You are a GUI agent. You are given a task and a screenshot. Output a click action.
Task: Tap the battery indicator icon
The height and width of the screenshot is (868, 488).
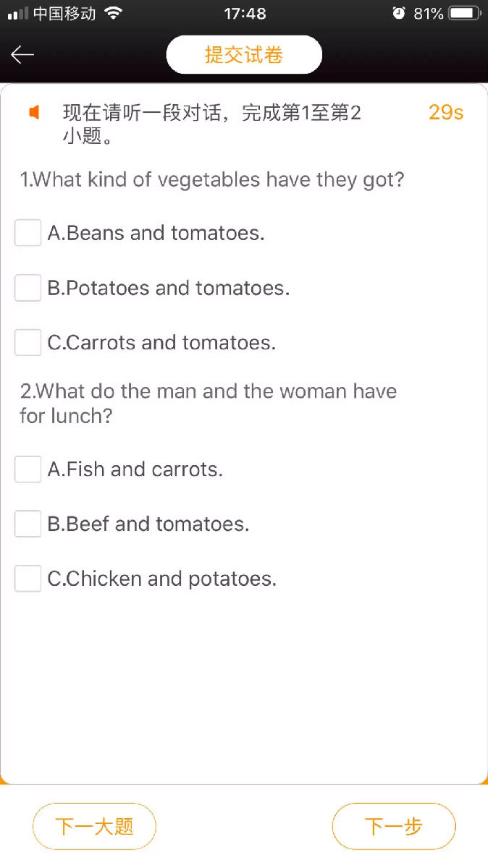465,14
